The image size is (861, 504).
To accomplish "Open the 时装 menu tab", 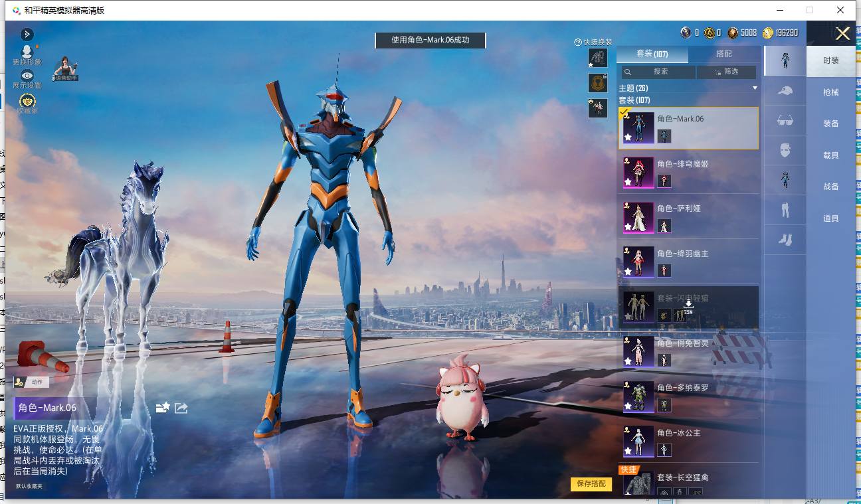I will pos(831,60).
